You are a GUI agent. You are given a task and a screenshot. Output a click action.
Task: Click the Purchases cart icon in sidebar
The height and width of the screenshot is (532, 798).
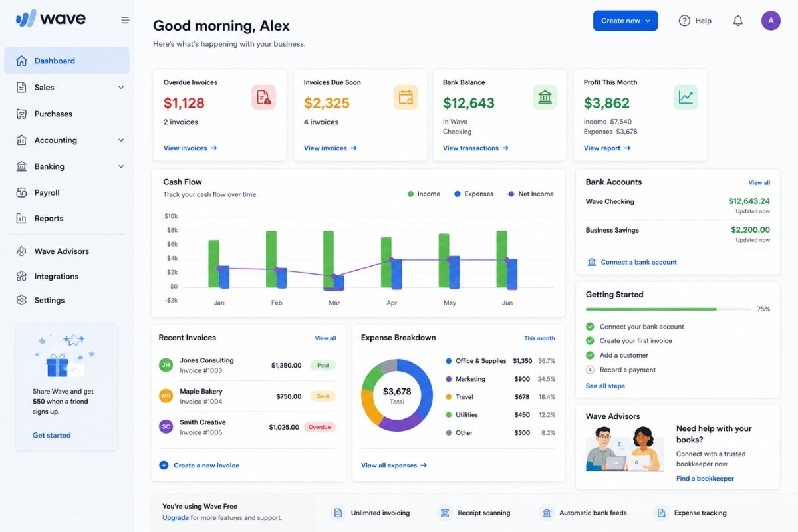(21, 114)
